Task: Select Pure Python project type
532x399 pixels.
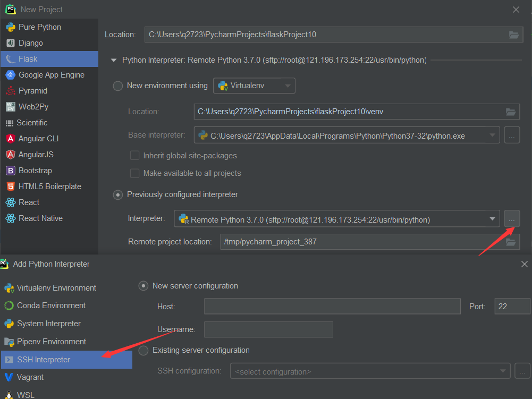Action: [x=49, y=27]
